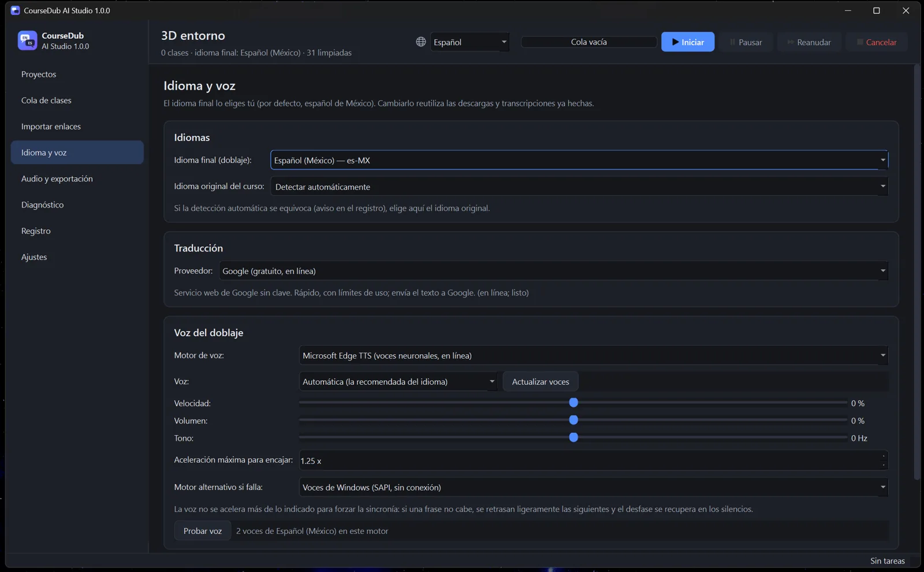Navigate to Diagnóstico page

(77, 205)
